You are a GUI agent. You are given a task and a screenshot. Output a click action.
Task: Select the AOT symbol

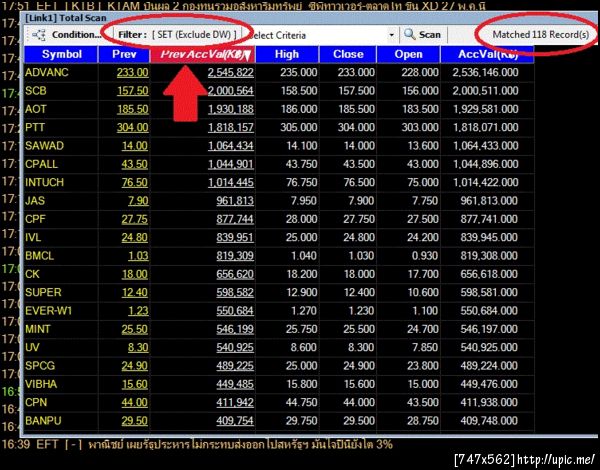pos(36,109)
